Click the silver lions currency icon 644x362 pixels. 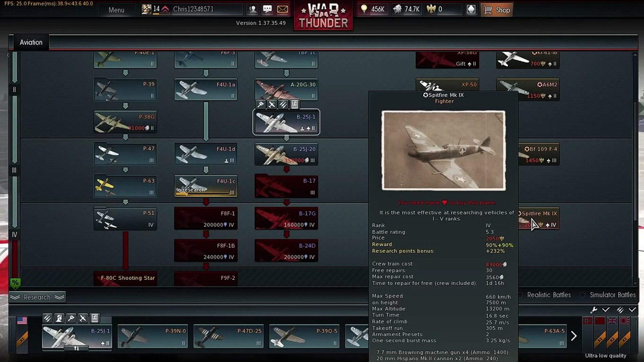[x=397, y=9]
